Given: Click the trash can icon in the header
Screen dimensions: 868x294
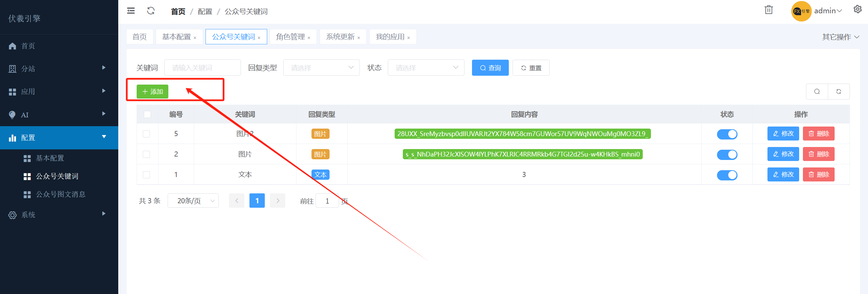Looking at the screenshot, I should click(768, 10).
